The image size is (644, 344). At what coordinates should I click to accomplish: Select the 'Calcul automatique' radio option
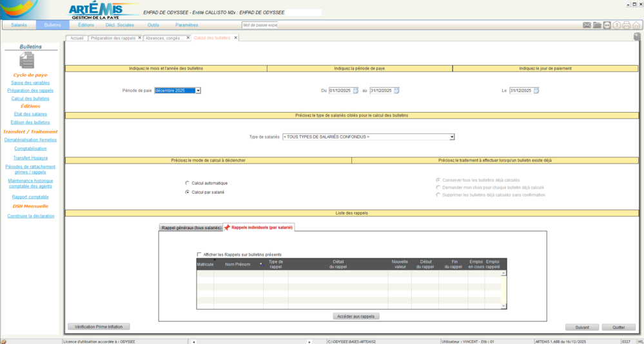click(x=188, y=183)
